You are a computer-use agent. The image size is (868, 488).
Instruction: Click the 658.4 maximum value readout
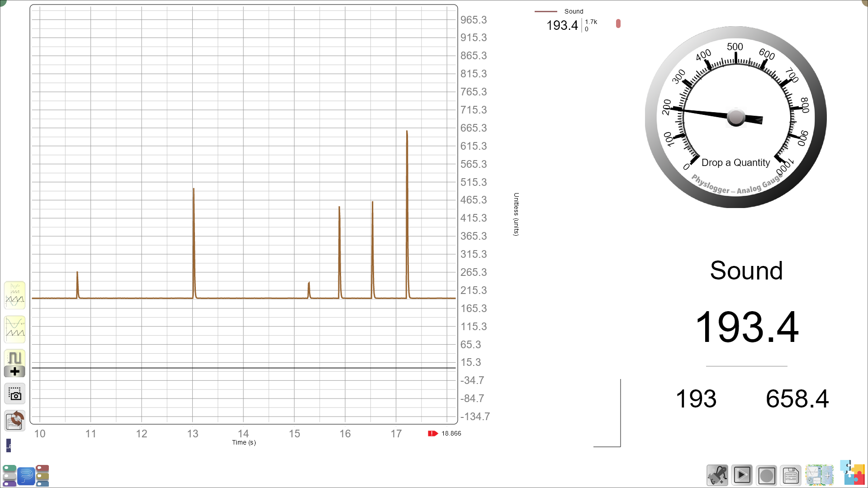(x=797, y=399)
